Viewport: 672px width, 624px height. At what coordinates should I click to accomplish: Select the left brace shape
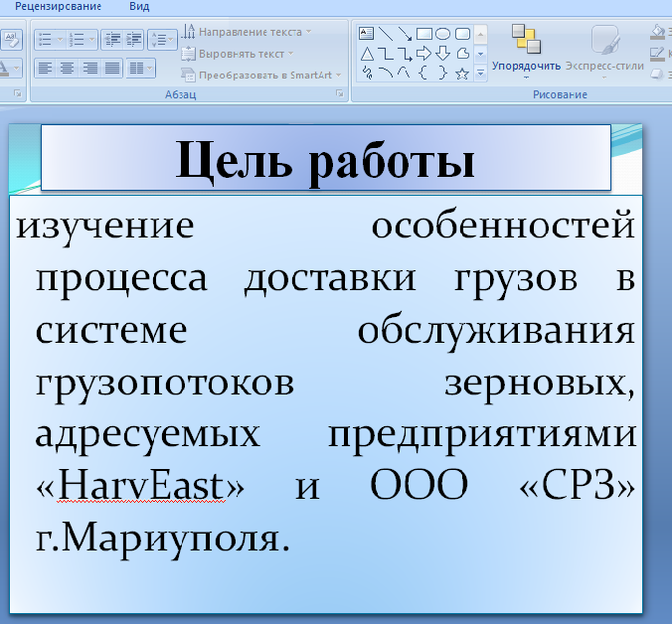(x=423, y=74)
